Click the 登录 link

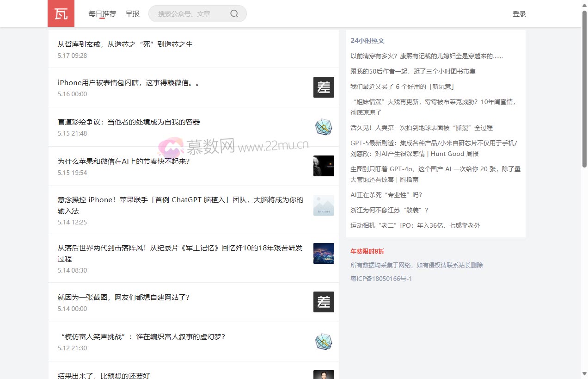pos(519,14)
